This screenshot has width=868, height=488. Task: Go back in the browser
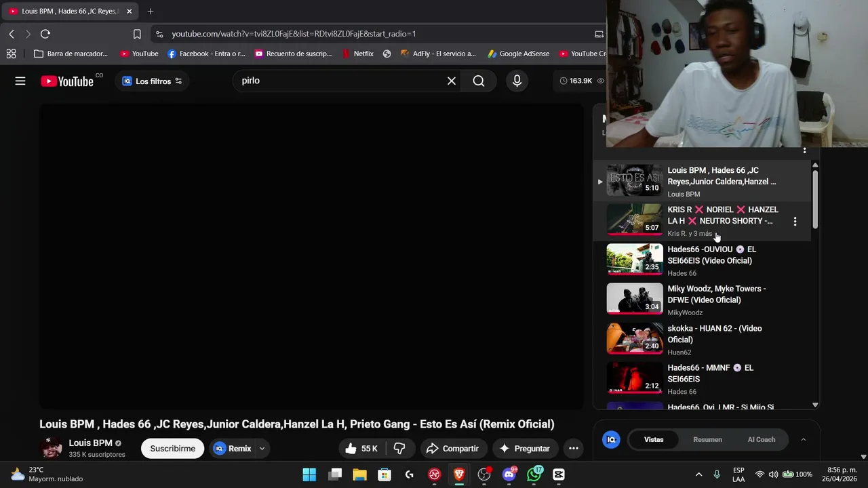pos(12,34)
